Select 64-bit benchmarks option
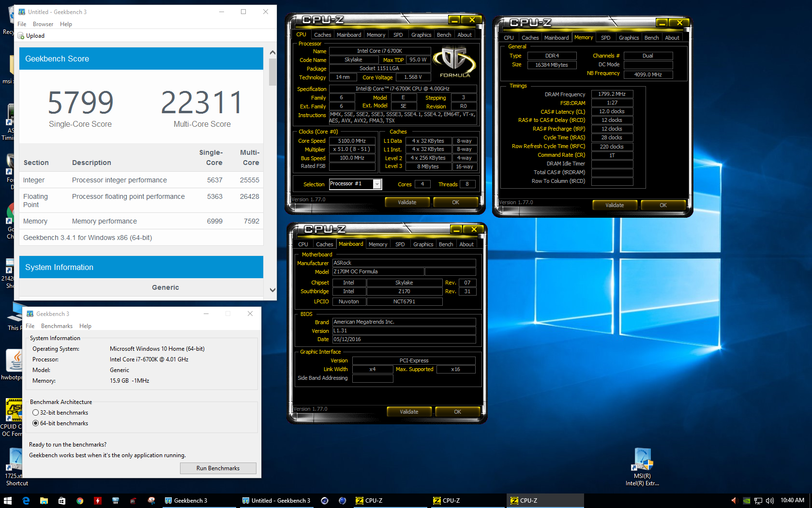812x508 pixels. point(36,423)
